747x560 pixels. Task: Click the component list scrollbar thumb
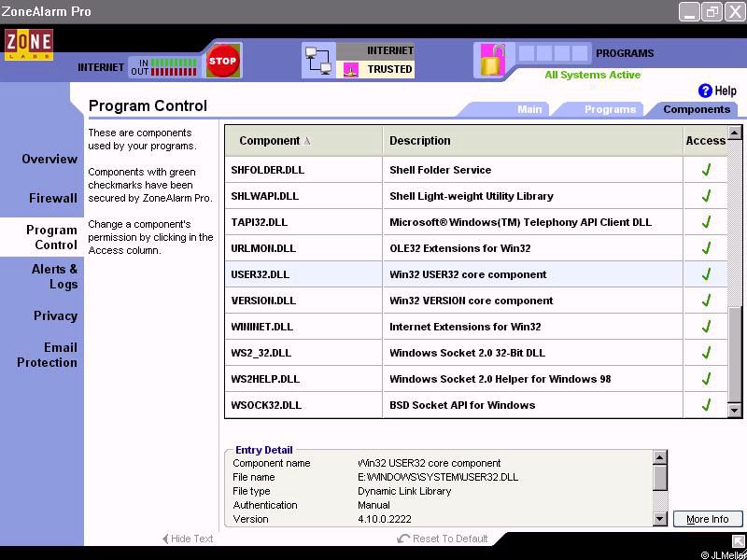[x=734, y=355]
